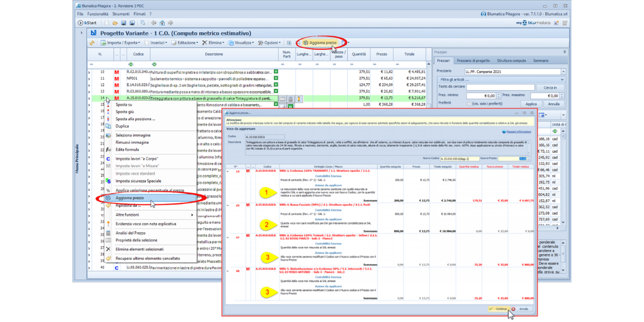The height and width of the screenshot is (322, 644).
Task: Click the Totale column header in main table
Action: pyautogui.click(x=409, y=54)
